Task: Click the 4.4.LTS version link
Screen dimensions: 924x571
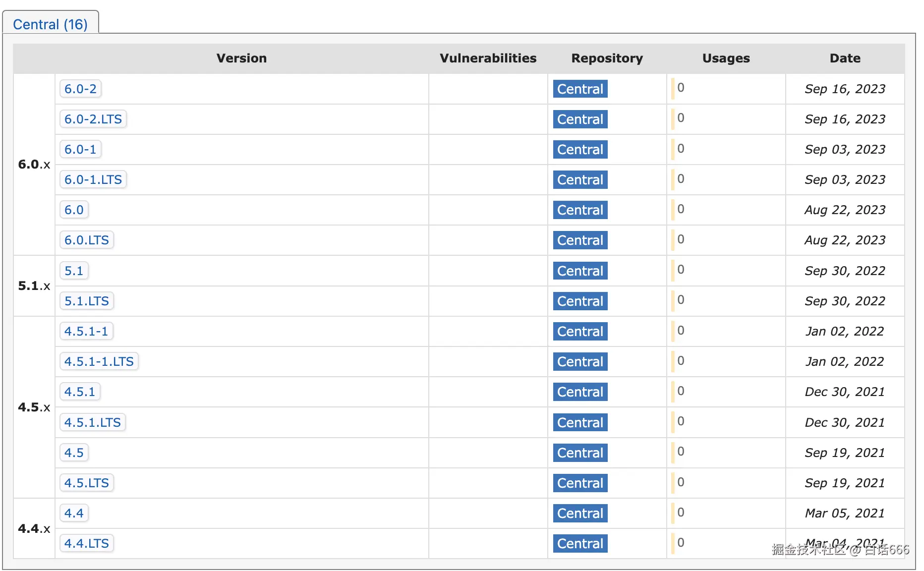Action: pyautogui.click(x=86, y=543)
